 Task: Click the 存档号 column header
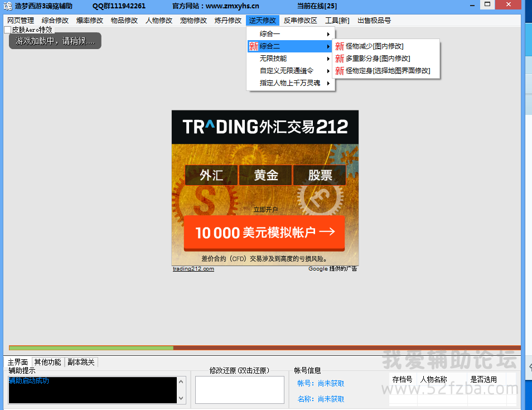point(403,379)
